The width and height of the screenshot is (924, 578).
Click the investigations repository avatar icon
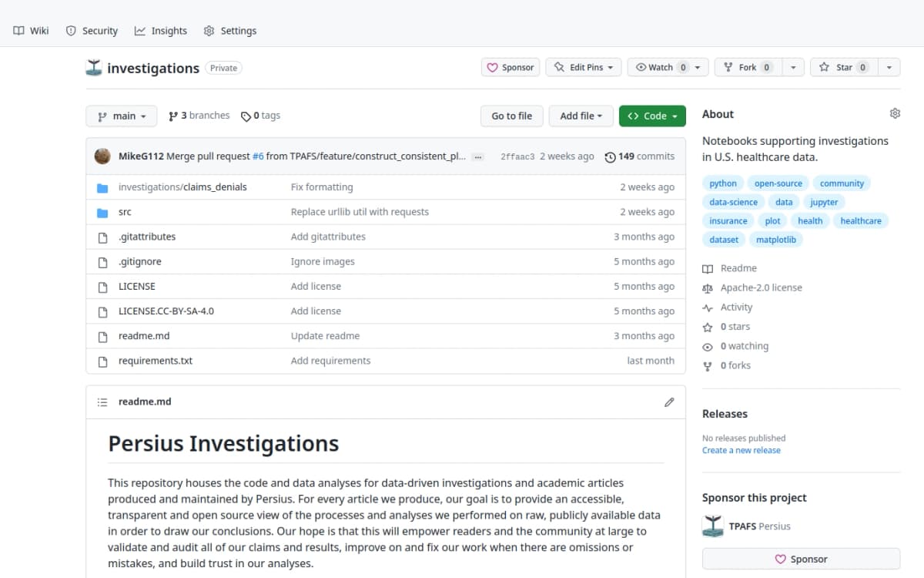[94, 68]
